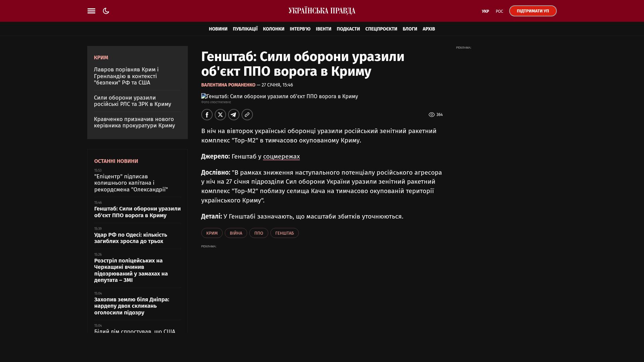Copy article link icon
Screen dimensions: 644x362
[247, 115]
